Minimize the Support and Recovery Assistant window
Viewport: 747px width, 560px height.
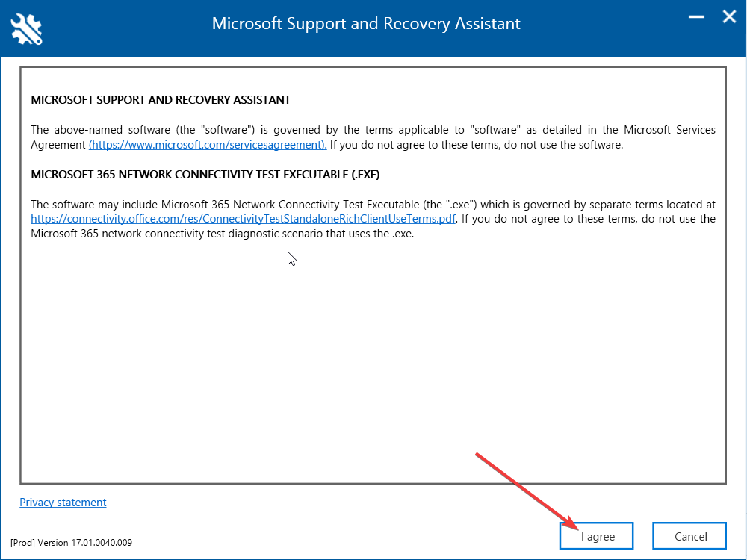(x=696, y=16)
